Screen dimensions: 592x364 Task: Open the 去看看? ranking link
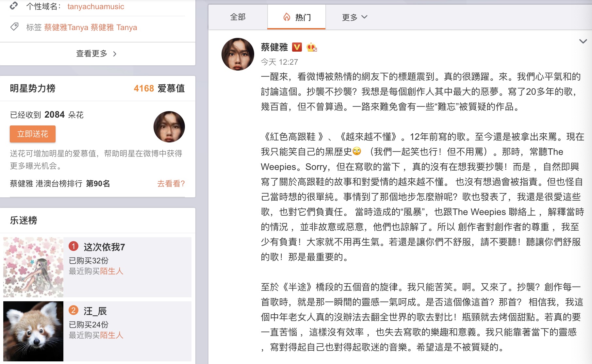(x=171, y=184)
